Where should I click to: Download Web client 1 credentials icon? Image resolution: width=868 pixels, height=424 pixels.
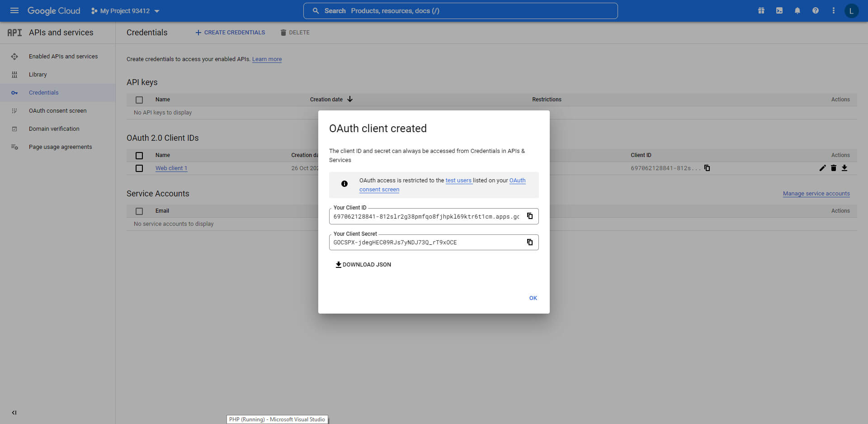(x=844, y=168)
